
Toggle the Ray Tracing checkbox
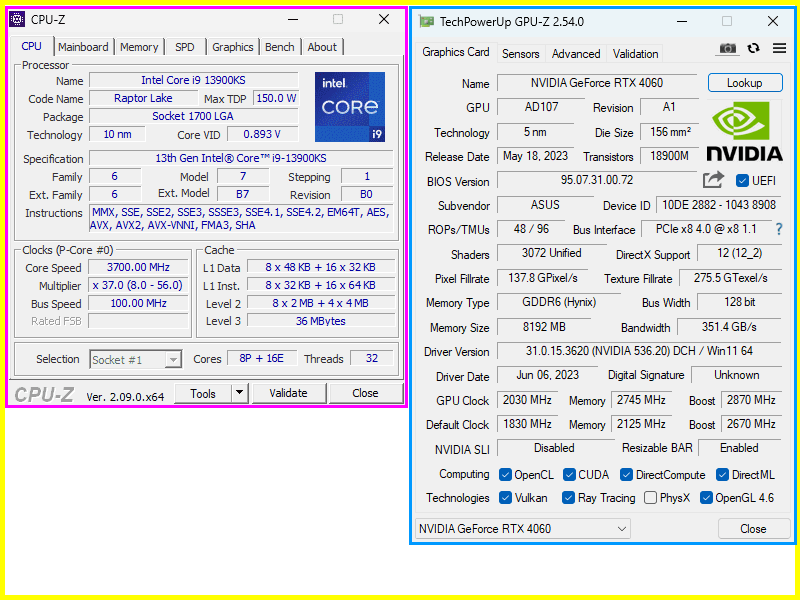568,497
